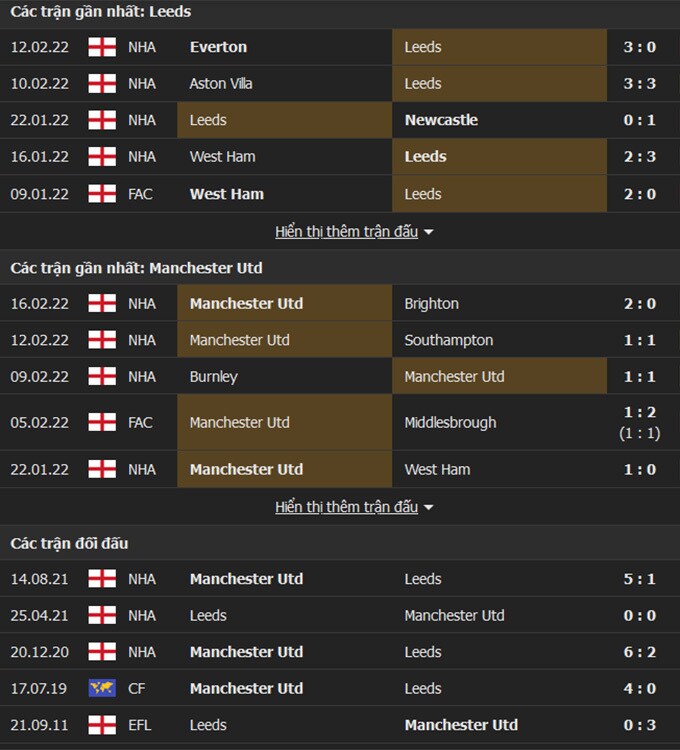Viewport: 680px width, 750px height.
Task: Select the 'Các trận gần nhất: Manchester Utd' header
Action: click(x=137, y=268)
